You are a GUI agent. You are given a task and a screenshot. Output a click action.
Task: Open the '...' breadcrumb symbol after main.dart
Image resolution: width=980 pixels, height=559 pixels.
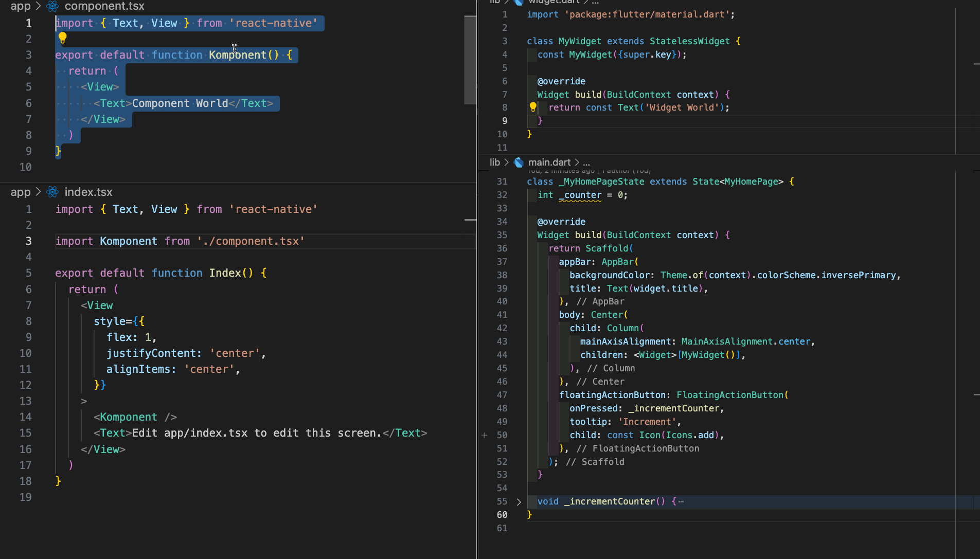tap(586, 163)
